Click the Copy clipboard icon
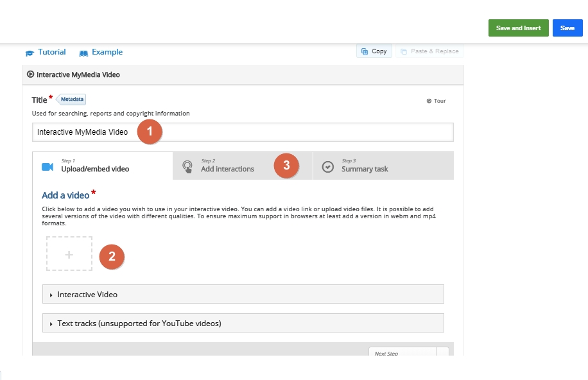 click(x=364, y=51)
